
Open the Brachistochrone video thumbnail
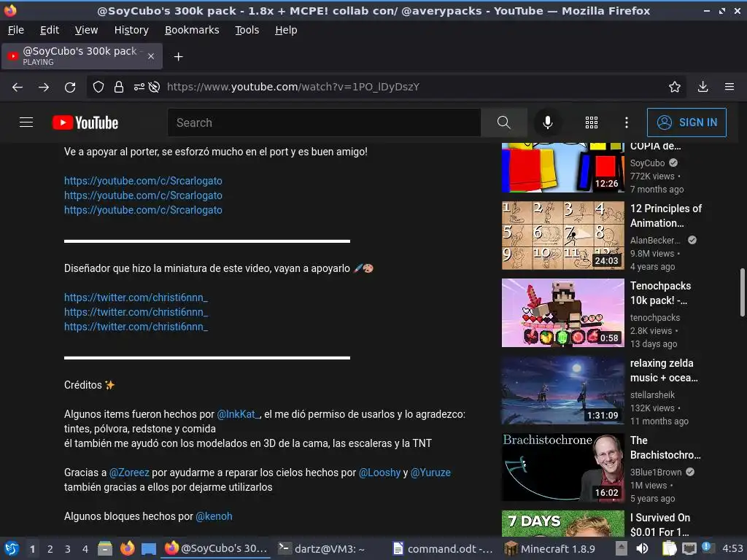pos(562,467)
